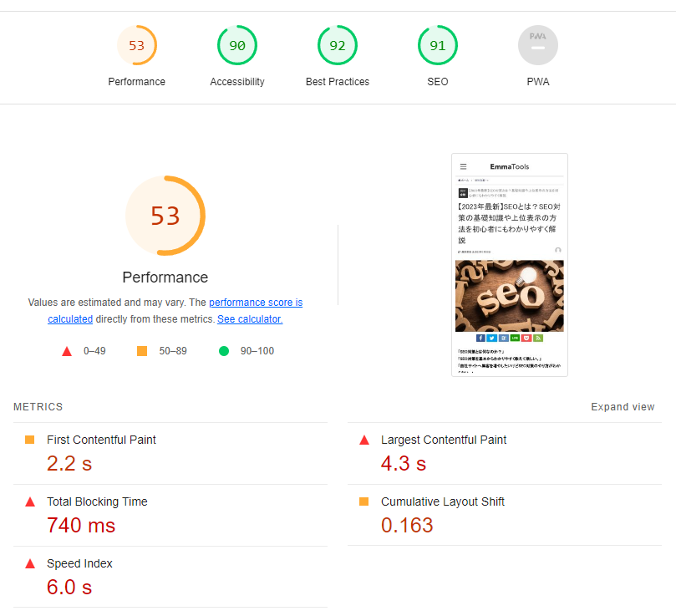This screenshot has height=616, width=676.
Task: Click the red triangle beside Largest Contentful Paint
Action: pos(364,440)
